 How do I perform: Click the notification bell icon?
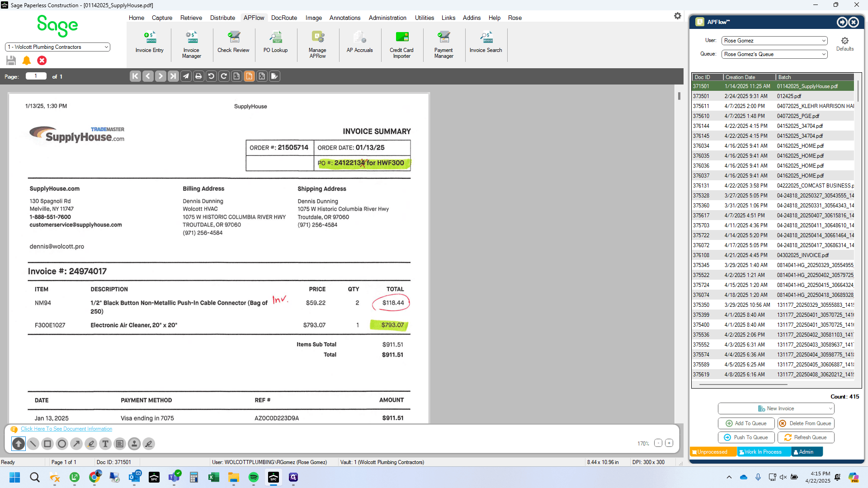(x=27, y=61)
